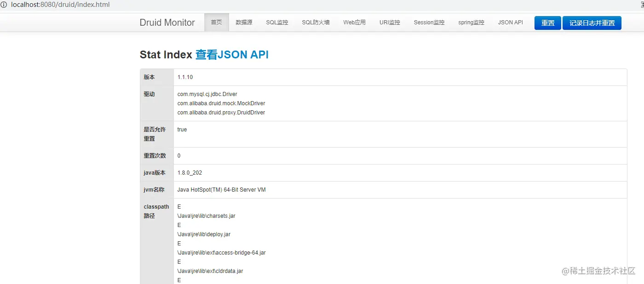Select the java version 1.8.0_202

190,173
